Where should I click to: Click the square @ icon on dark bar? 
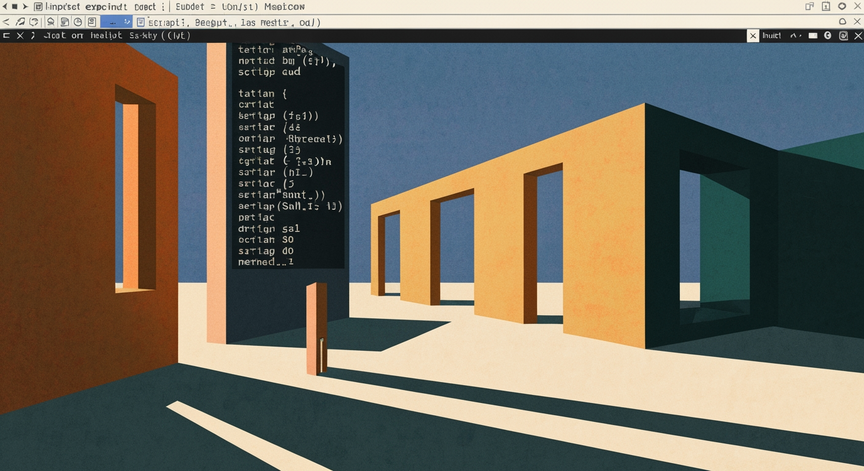pyautogui.click(x=843, y=36)
